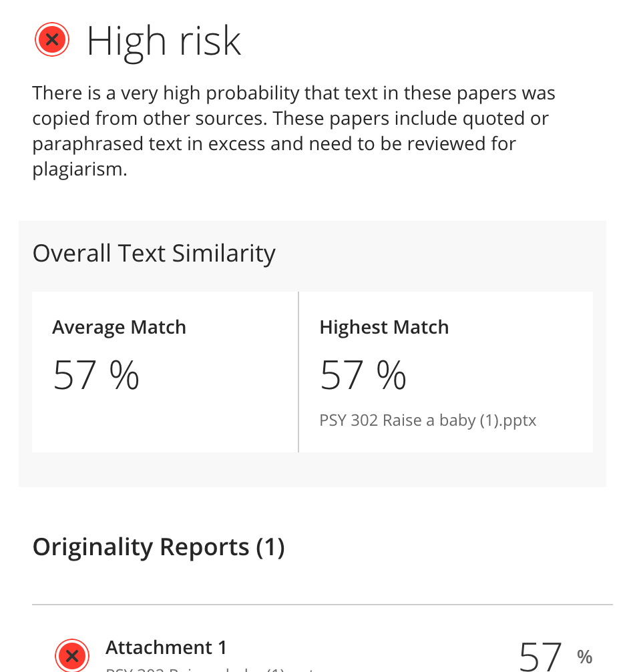Click the word plagiarism ending the description
Viewport: 633px width, 672px height.
pyautogui.click(x=79, y=170)
